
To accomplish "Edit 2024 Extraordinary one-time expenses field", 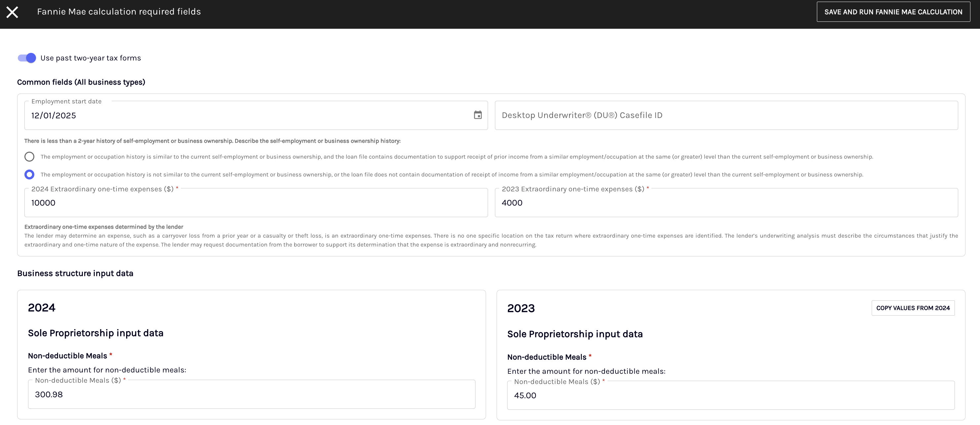I will [x=256, y=203].
